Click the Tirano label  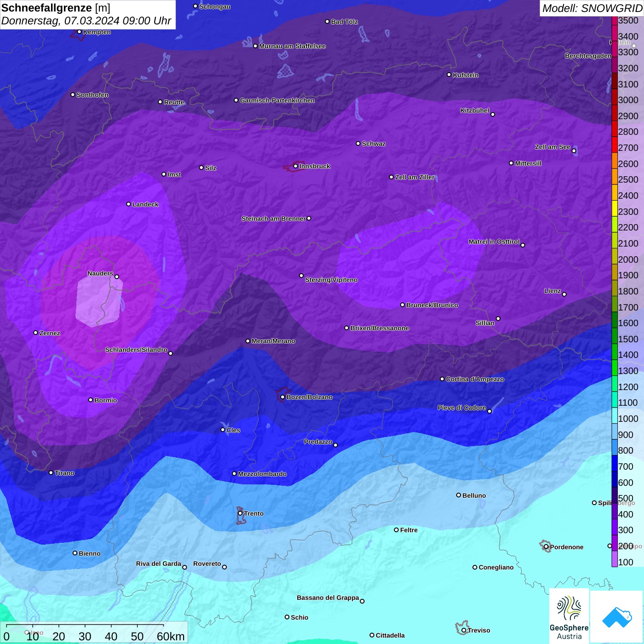(64, 473)
